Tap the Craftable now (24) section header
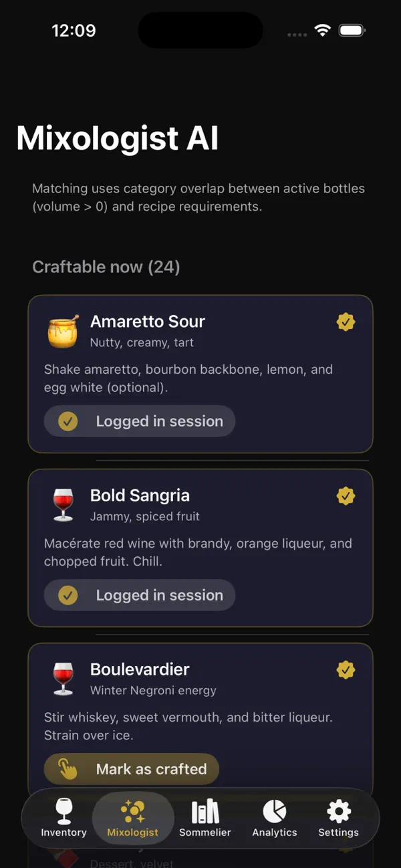 [106, 267]
